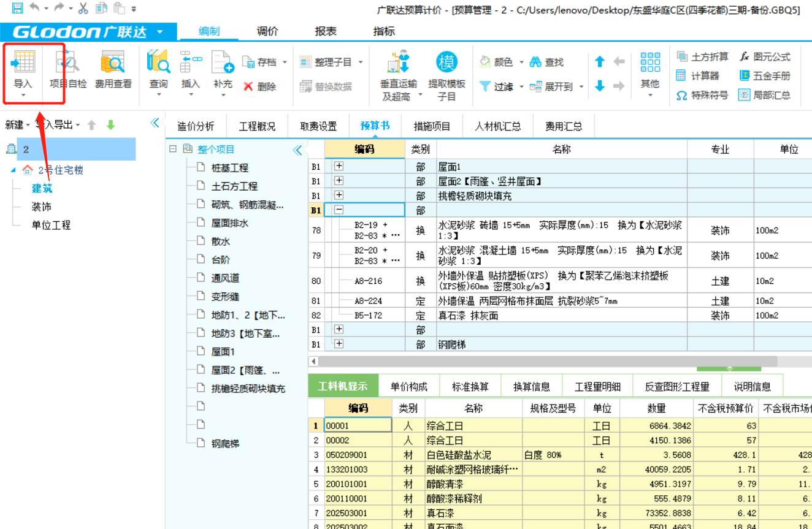The image size is (812, 529).
Task: Click the Cut scissors icon
Action: [83, 9]
